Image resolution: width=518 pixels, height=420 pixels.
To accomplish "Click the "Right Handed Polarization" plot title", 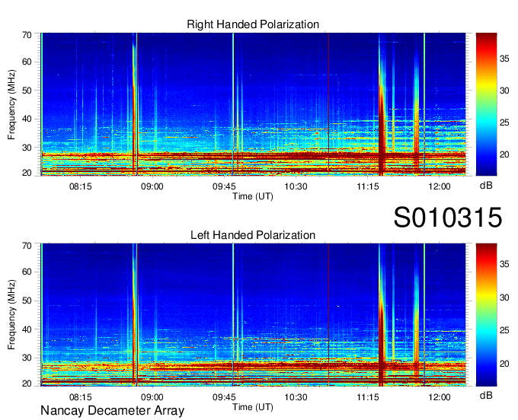I will pos(253,24).
